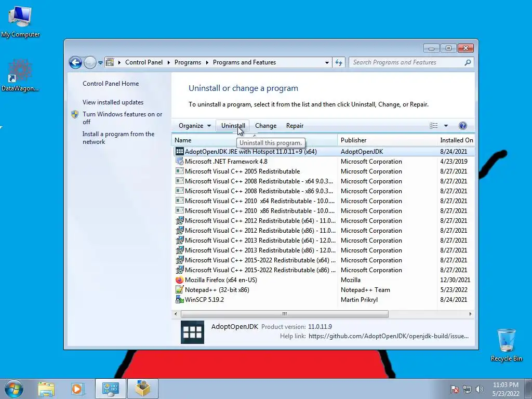The width and height of the screenshot is (532, 399).
Task: Click the change view icon
Action: point(434,126)
